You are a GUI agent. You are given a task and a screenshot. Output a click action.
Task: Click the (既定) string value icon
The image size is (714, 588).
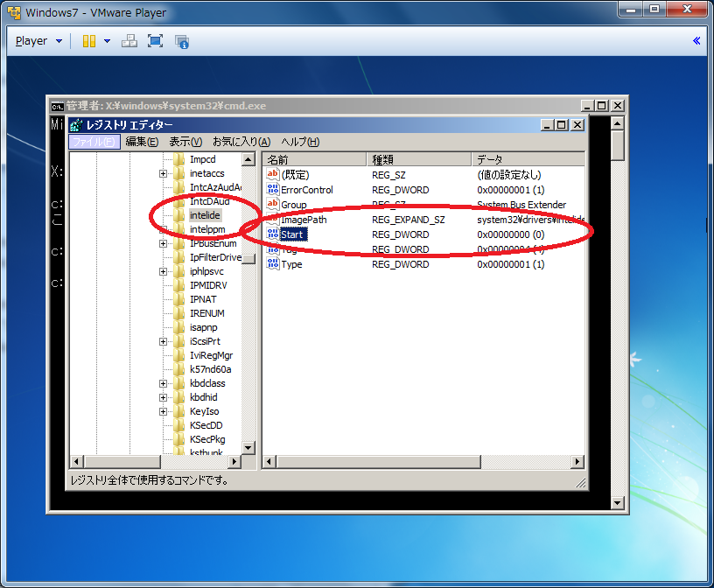(273, 174)
